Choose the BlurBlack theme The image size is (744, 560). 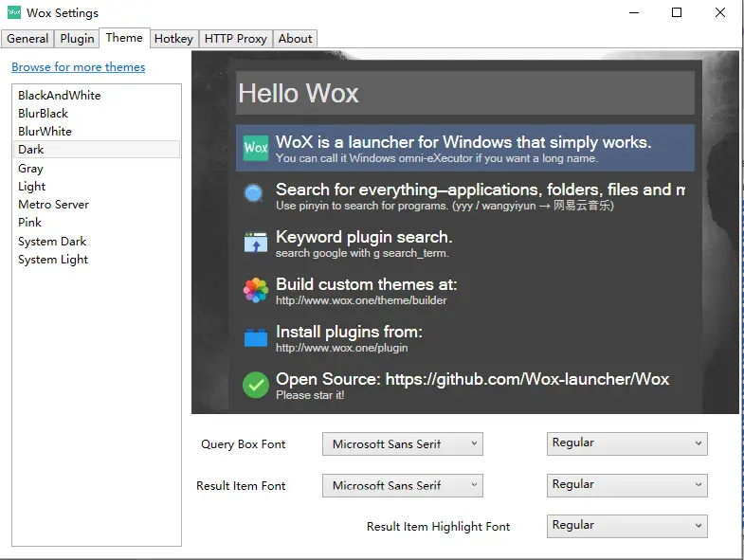coord(97,114)
